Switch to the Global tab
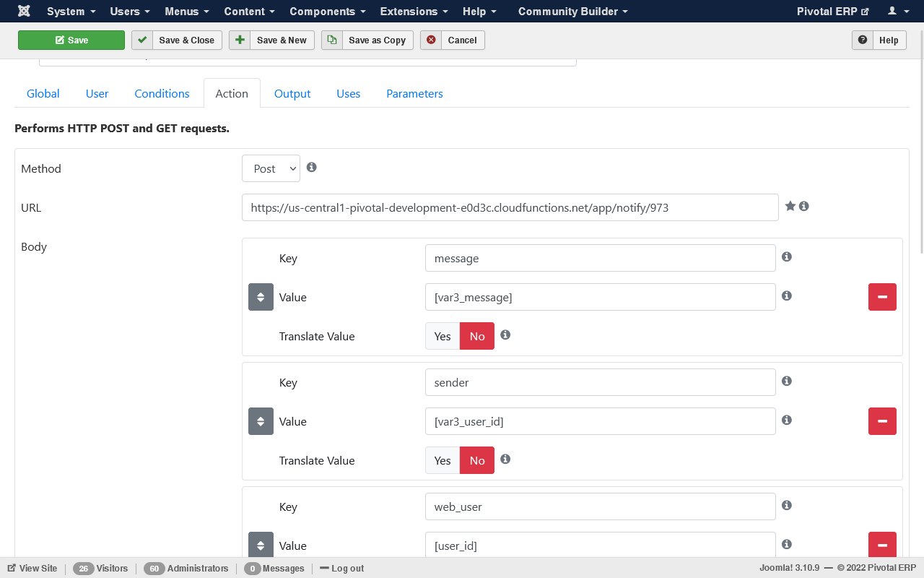The width and height of the screenshot is (924, 578). tap(43, 93)
